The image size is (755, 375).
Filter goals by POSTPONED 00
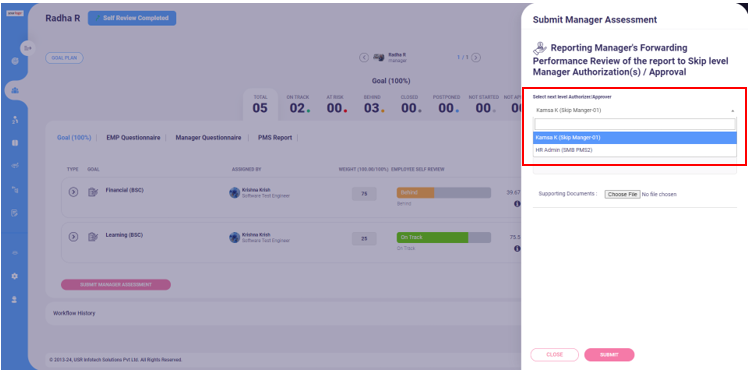(x=446, y=104)
